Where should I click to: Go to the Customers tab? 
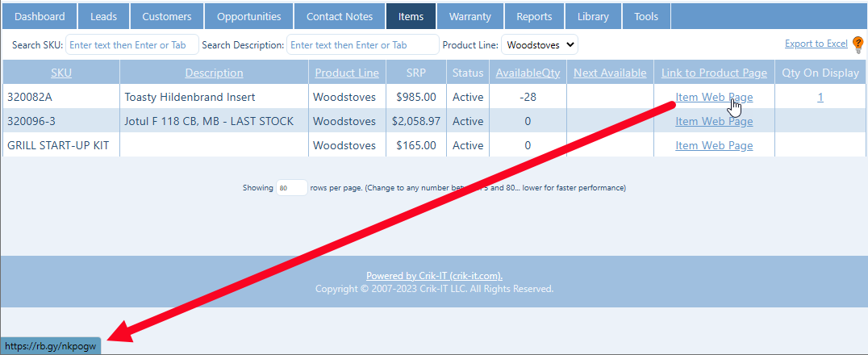tap(166, 16)
